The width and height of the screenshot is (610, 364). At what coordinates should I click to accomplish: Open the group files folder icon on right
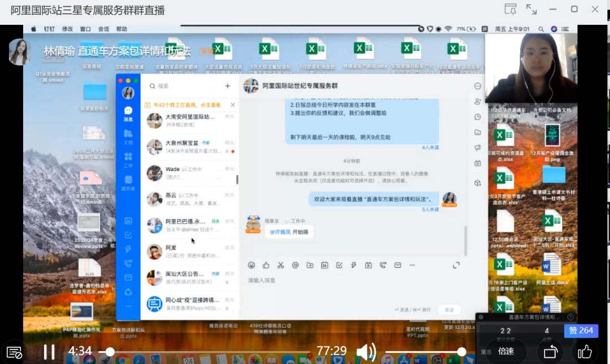point(478,132)
